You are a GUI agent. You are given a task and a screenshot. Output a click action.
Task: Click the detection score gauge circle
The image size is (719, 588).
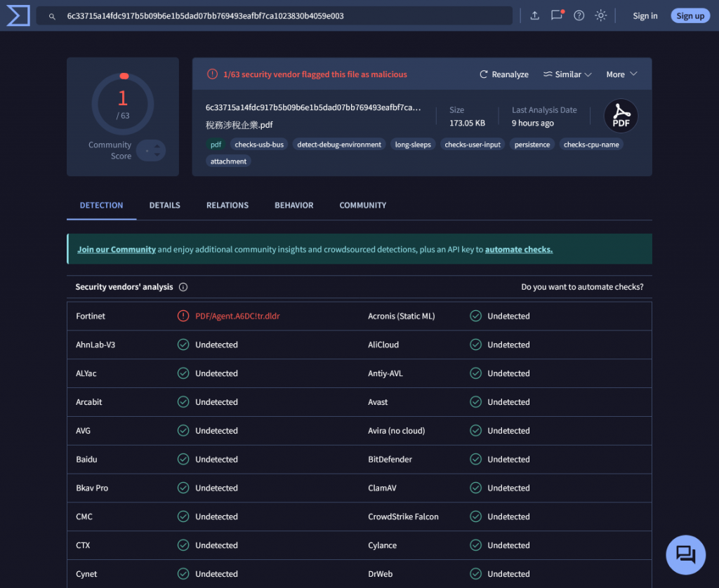tap(123, 104)
